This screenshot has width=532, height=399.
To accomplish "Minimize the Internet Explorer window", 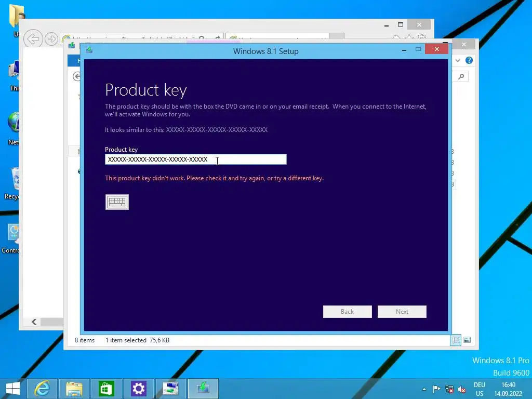I will 387,25.
